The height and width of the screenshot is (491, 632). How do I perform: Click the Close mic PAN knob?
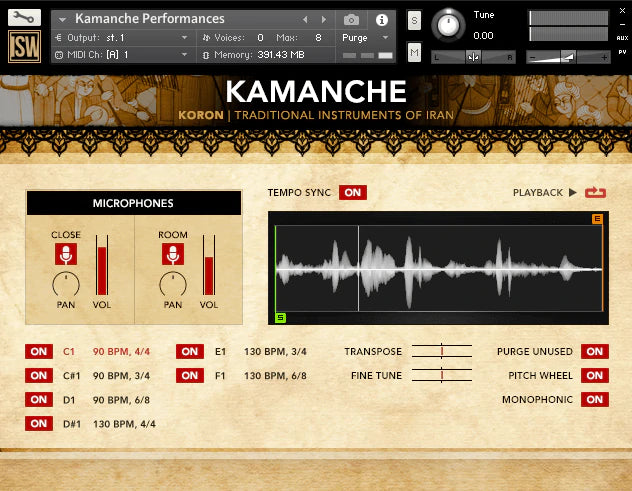(66, 284)
